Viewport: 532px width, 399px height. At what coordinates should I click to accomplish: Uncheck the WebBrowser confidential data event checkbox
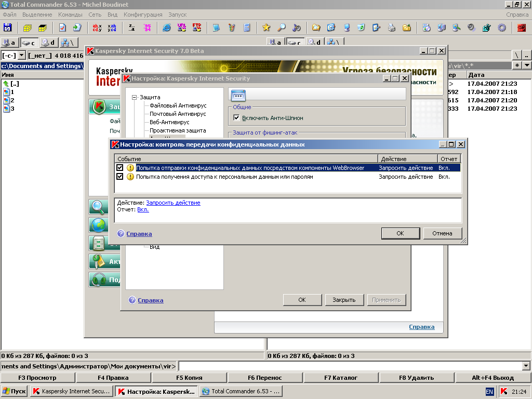120,168
